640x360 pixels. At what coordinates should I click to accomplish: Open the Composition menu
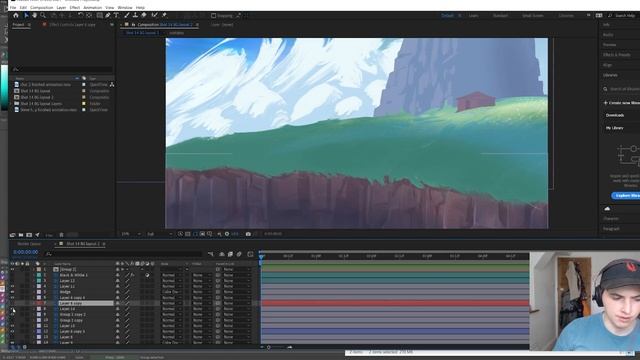pyautogui.click(x=42, y=7)
